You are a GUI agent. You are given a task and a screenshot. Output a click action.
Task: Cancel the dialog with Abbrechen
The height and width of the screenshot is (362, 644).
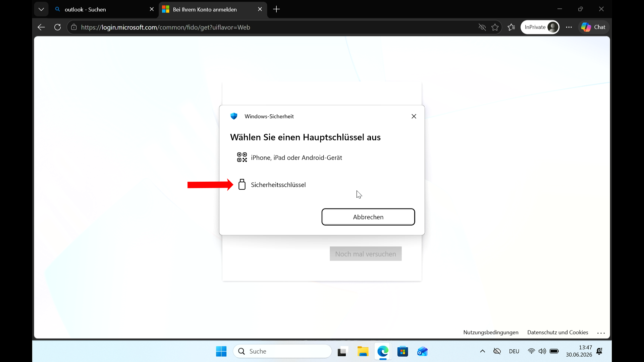(368, 217)
